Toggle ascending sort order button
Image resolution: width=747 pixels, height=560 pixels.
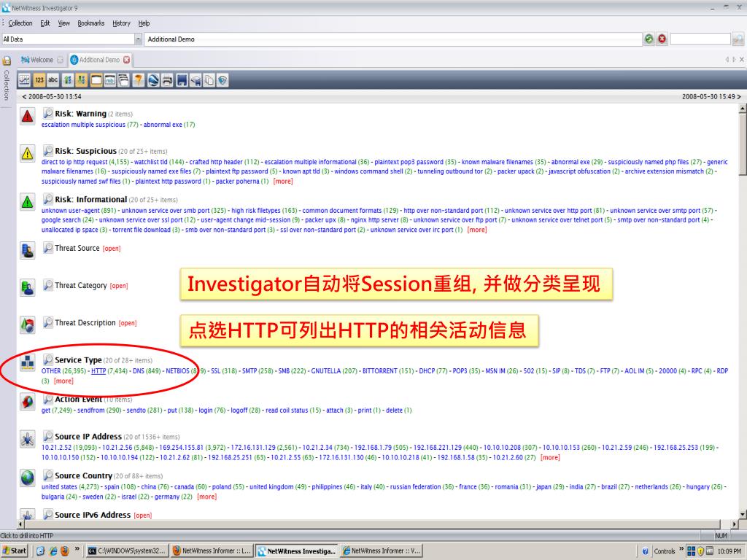[x=68, y=80]
